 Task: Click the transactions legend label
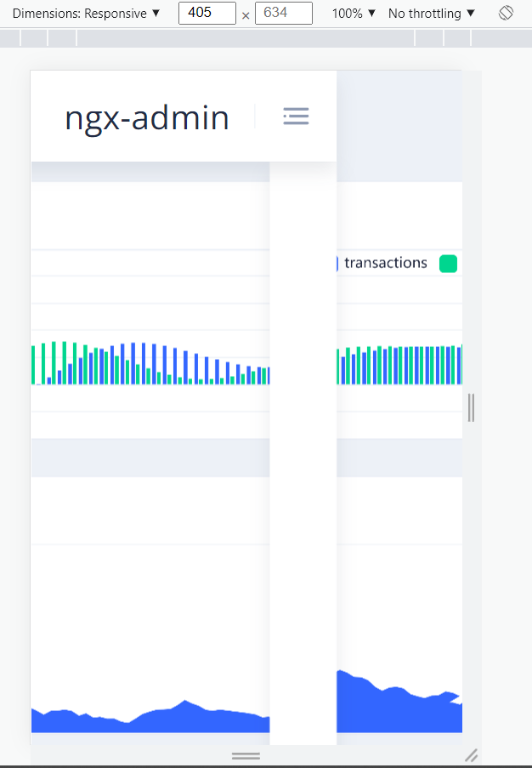[386, 263]
